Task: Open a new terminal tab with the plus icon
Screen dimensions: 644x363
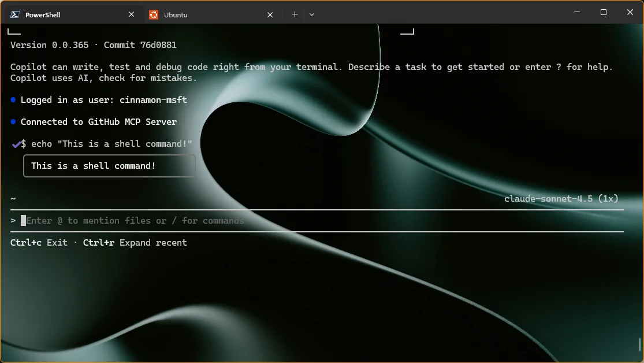Action: (295, 14)
